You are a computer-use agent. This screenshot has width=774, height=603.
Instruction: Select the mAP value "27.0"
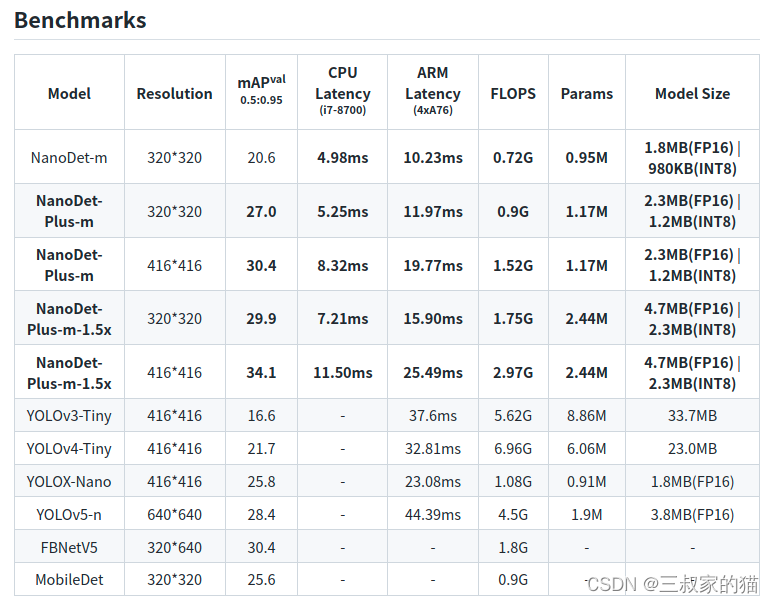pyautogui.click(x=261, y=212)
